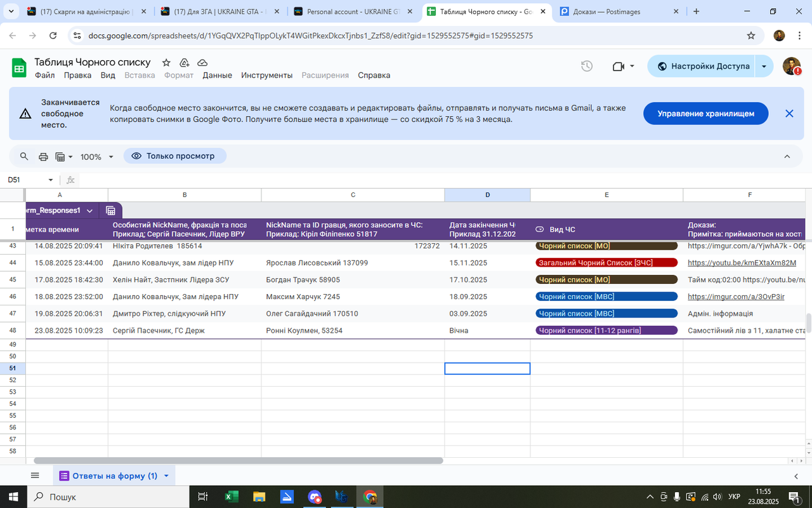Open the Chrome three-dot menu
This screenshot has width=812, height=508.
point(799,36)
